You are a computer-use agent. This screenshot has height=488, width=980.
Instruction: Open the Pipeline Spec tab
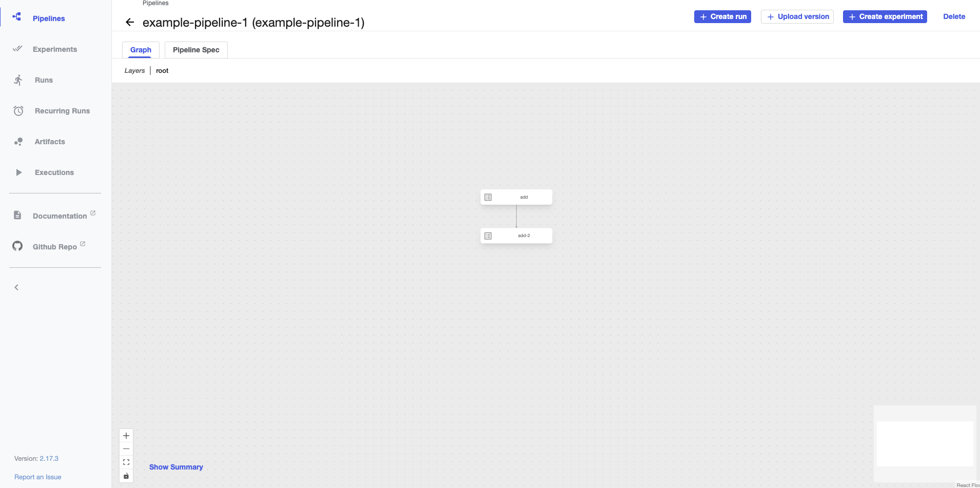[x=196, y=50]
